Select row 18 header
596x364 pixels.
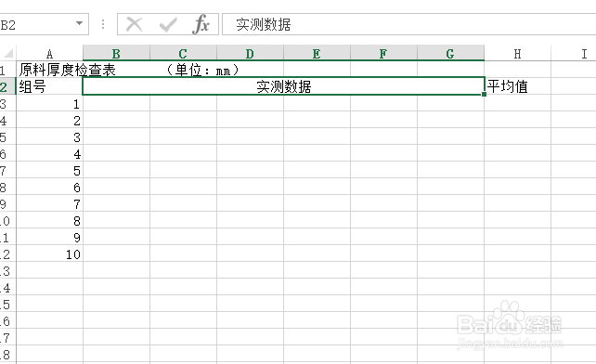(7, 354)
